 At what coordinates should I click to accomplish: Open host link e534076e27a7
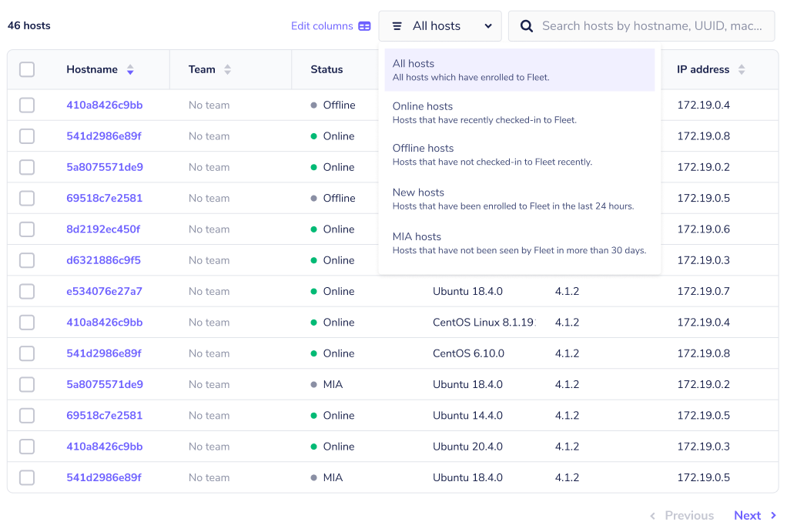pyautogui.click(x=104, y=291)
